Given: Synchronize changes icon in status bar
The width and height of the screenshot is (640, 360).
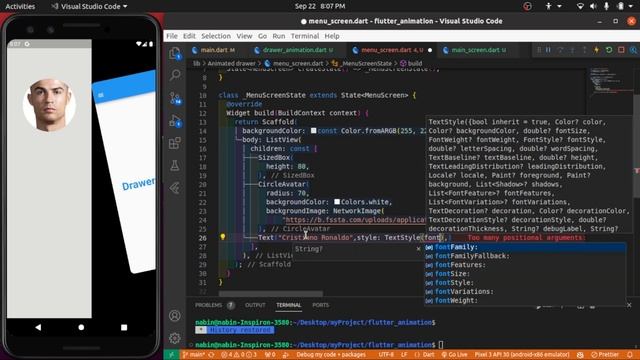Looking at the screenshot, I should click(x=211, y=355).
